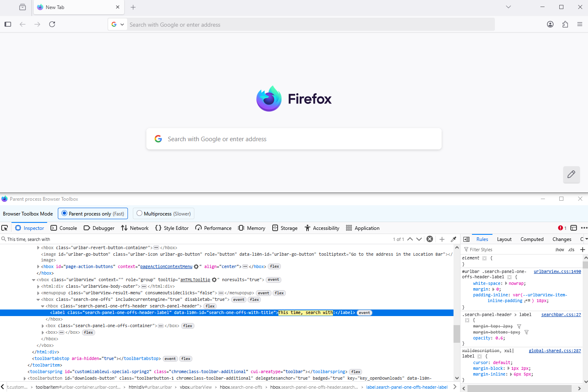This screenshot has width=588, height=392.
Task: Open searchbar.css:27 source link
Action: tap(561, 315)
